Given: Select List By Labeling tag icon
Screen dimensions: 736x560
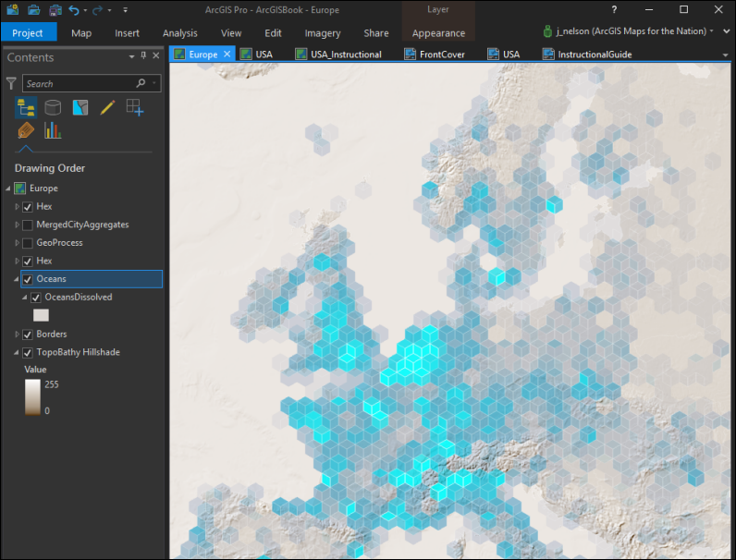Looking at the screenshot, I should 26,130.
